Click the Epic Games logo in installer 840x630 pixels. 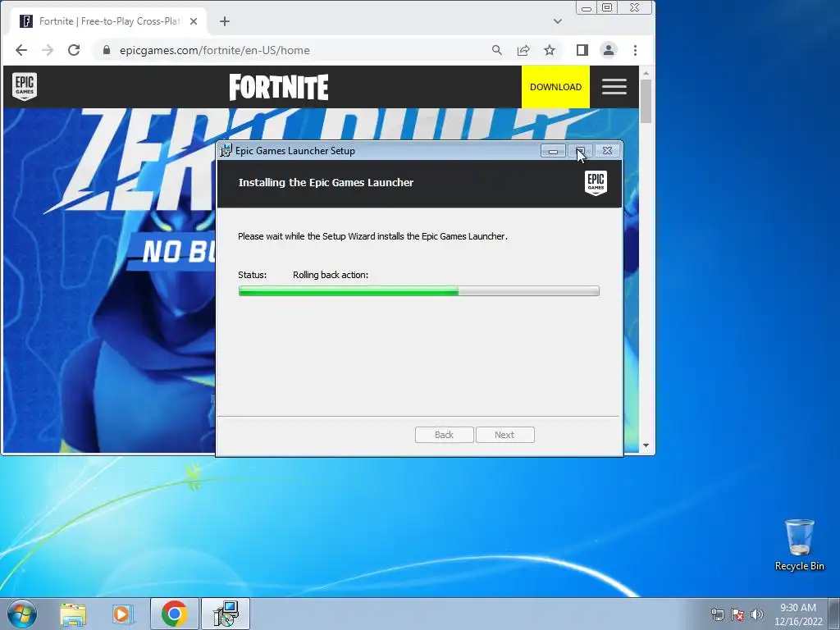pos(596,183)
